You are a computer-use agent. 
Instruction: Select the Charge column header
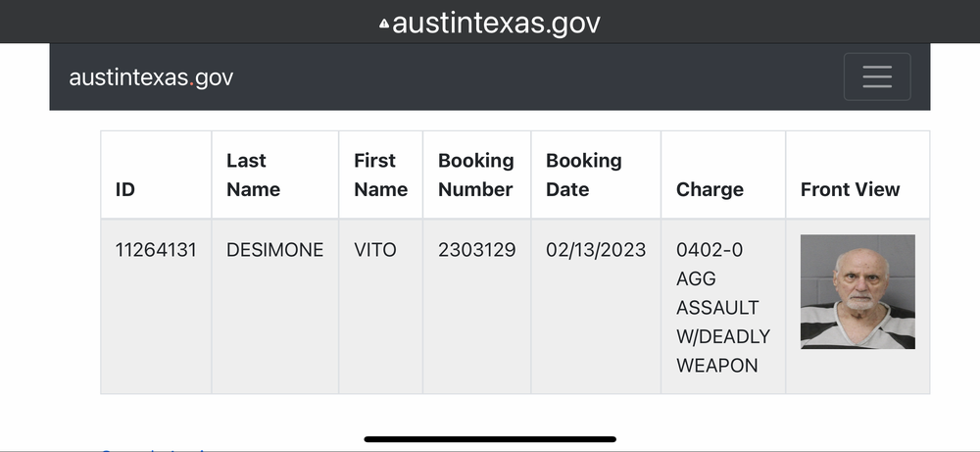pos(710,189)
